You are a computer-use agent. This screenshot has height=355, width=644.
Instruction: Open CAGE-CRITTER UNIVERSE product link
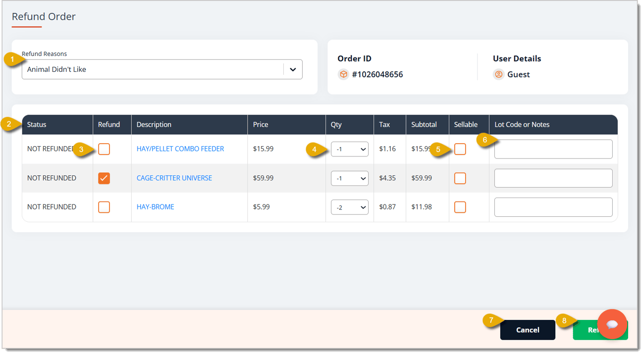point(174,178)
